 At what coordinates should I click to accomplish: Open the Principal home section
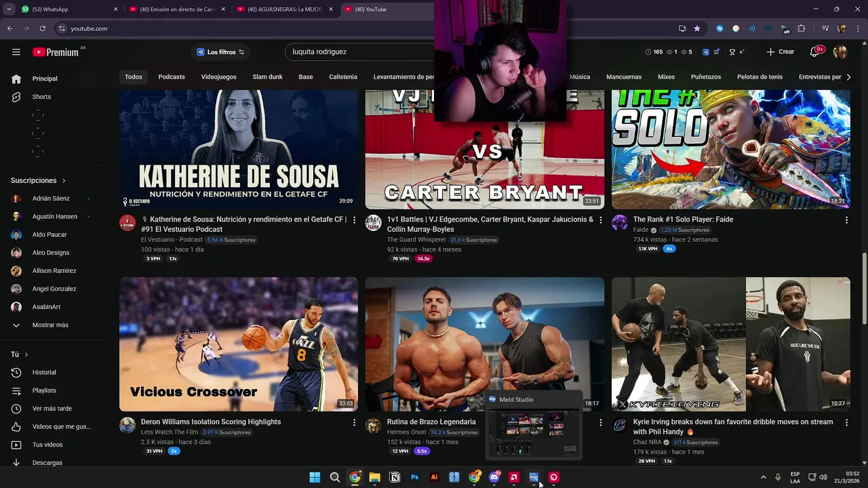pos(44,79)
